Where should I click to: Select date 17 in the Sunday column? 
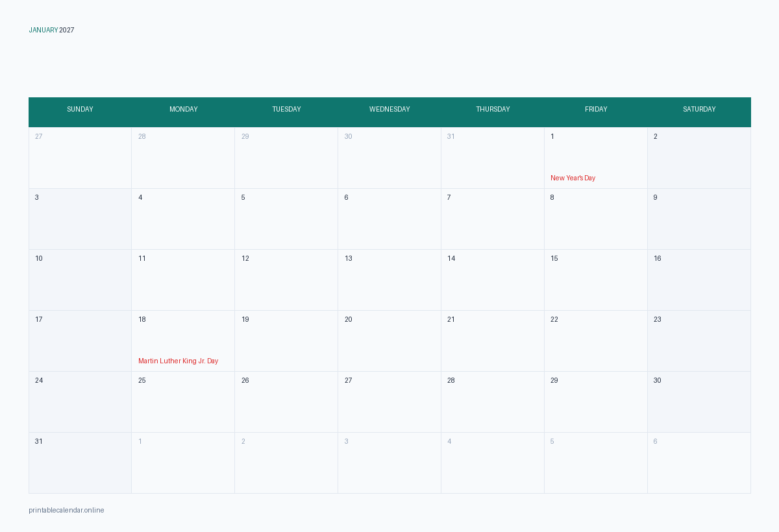(x=39, y=320)
